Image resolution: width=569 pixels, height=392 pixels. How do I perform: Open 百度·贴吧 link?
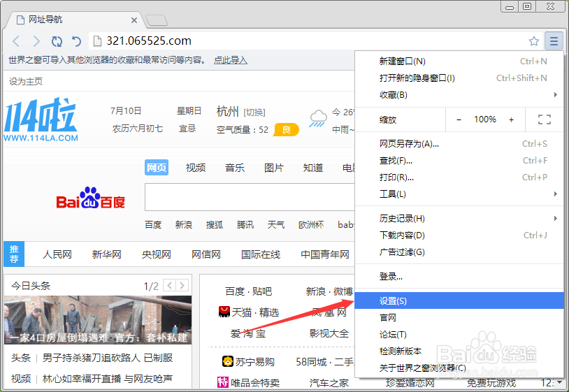pos(249,291)
